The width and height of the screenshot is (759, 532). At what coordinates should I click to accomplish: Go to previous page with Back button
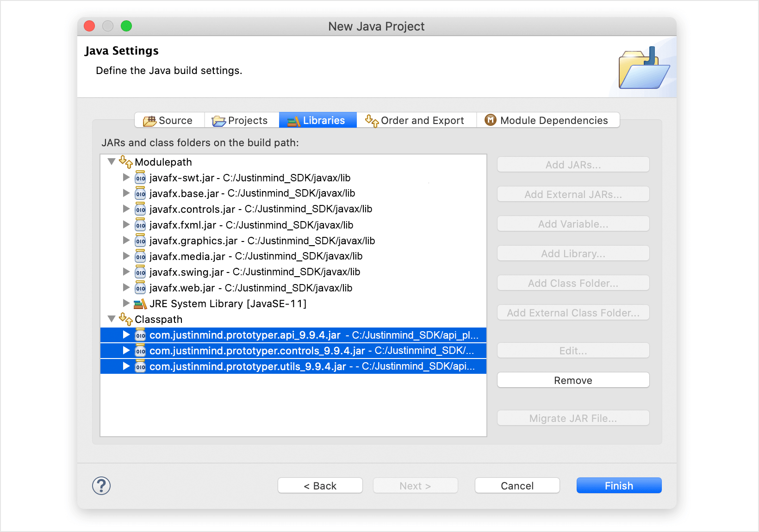(x=320, y=486)
